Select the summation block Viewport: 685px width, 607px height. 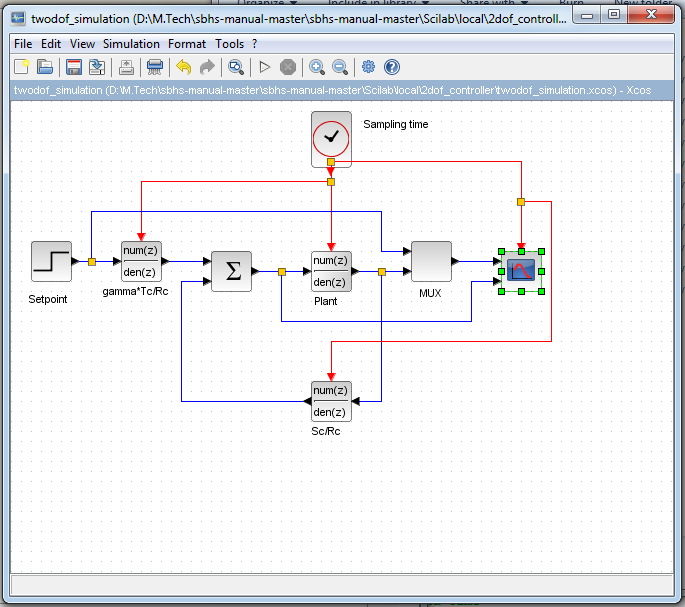tap(231, 271)
